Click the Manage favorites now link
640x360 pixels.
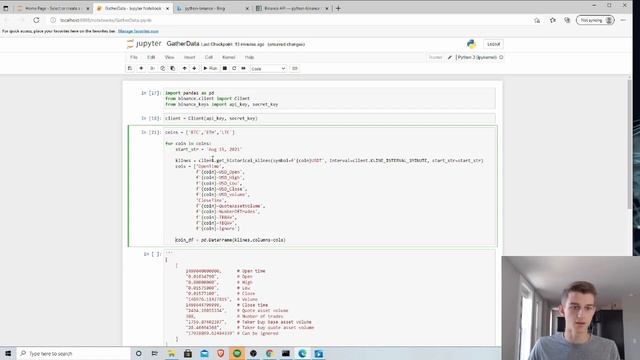[138, 31]
